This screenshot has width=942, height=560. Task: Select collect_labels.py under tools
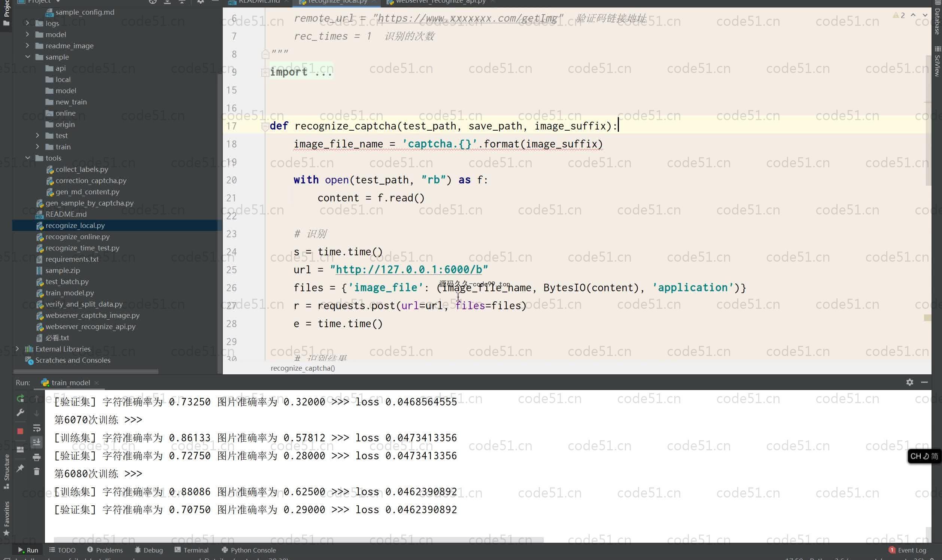(82, 170)
